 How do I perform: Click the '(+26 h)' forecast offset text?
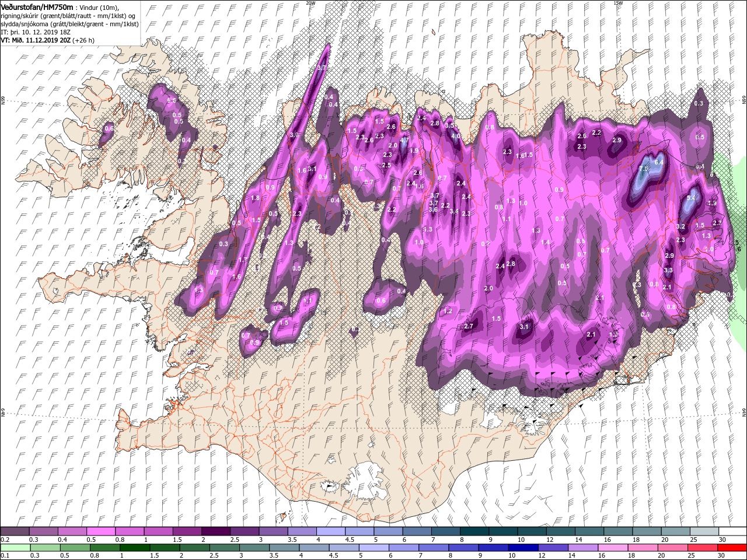84,40
